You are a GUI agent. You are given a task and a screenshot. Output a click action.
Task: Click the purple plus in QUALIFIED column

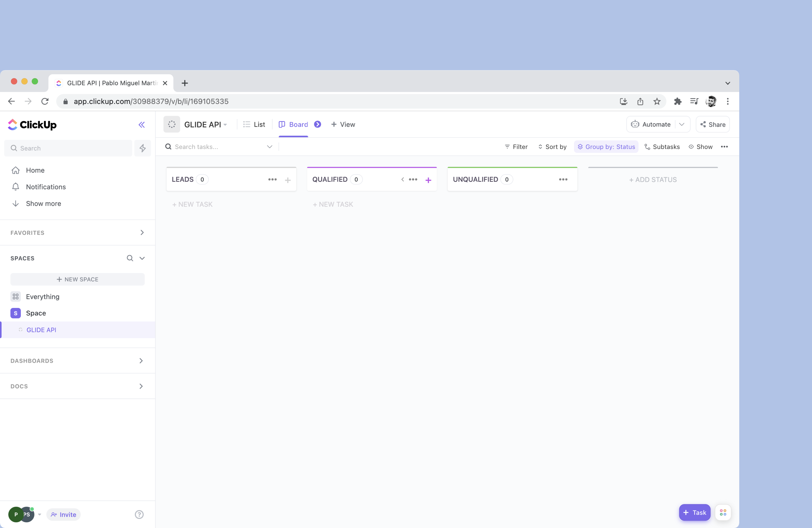click(428, 180)
